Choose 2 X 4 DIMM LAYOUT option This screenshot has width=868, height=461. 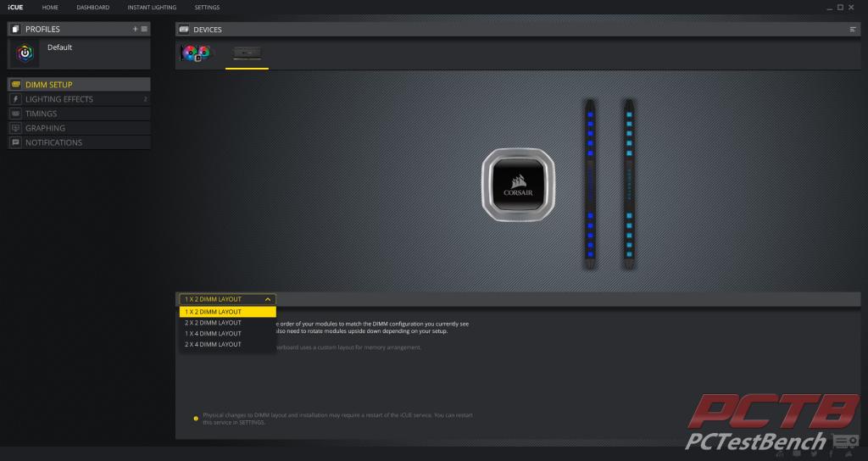click(x=227, y=344)
